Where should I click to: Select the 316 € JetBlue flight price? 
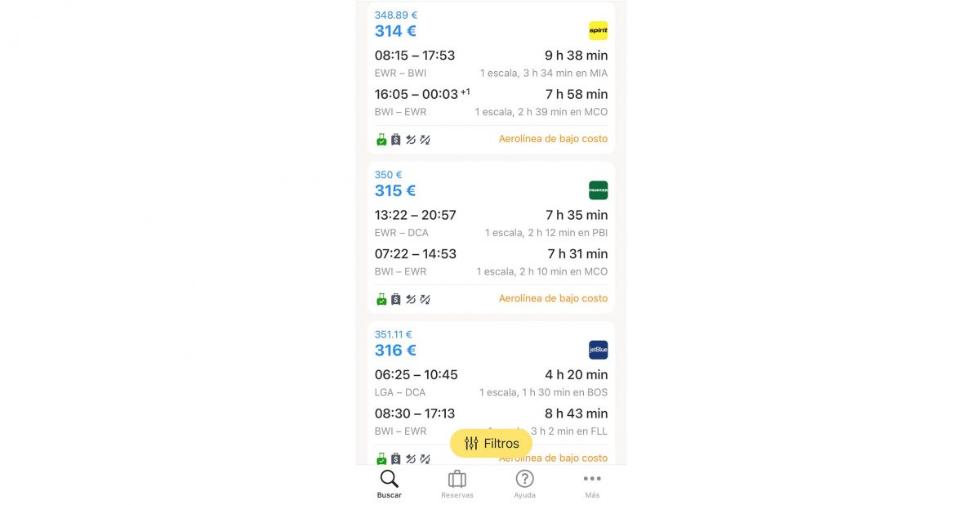(395, 350)
